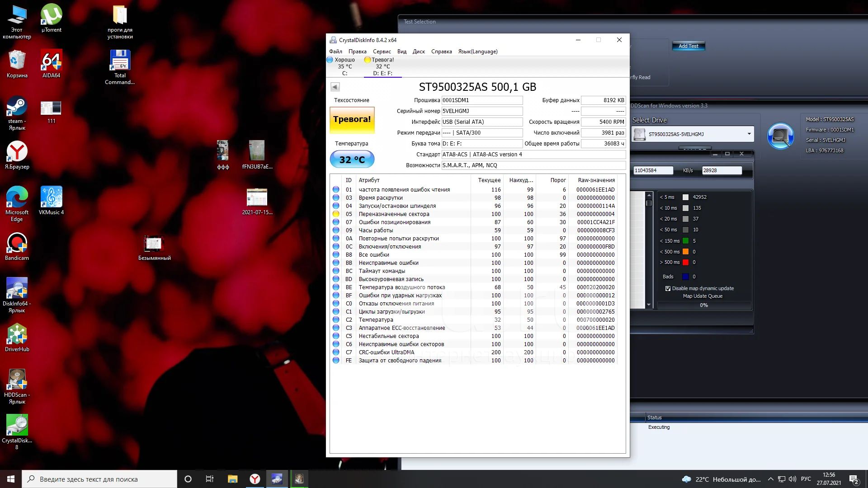This screenshot has width=868, height=488.
Task: Open the 'fFN3UB7aE...' image file
Action: click(257, 155)
